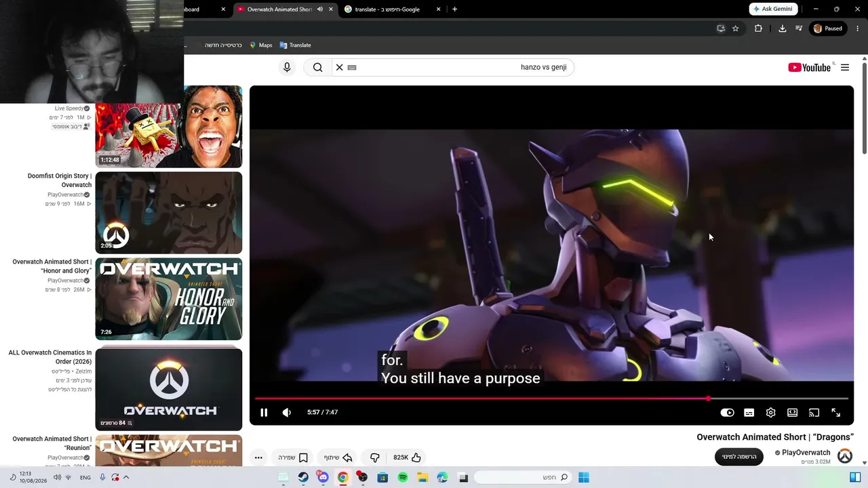The height and width of the screenshot is (488, 868).
Task: Share the video via the שיתוף button
Action: [338, 457]
